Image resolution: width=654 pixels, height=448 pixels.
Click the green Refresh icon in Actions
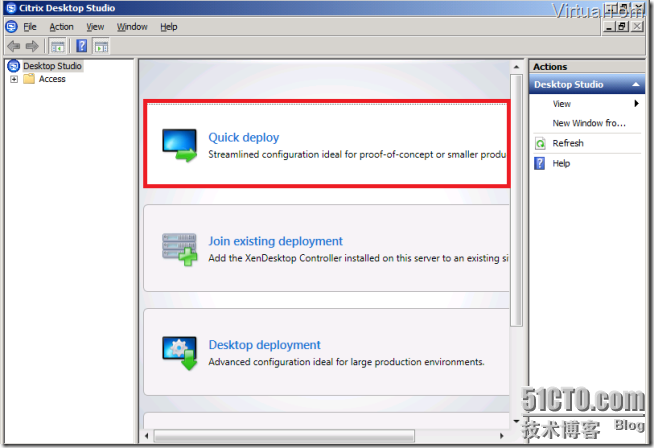click(540, 143)
